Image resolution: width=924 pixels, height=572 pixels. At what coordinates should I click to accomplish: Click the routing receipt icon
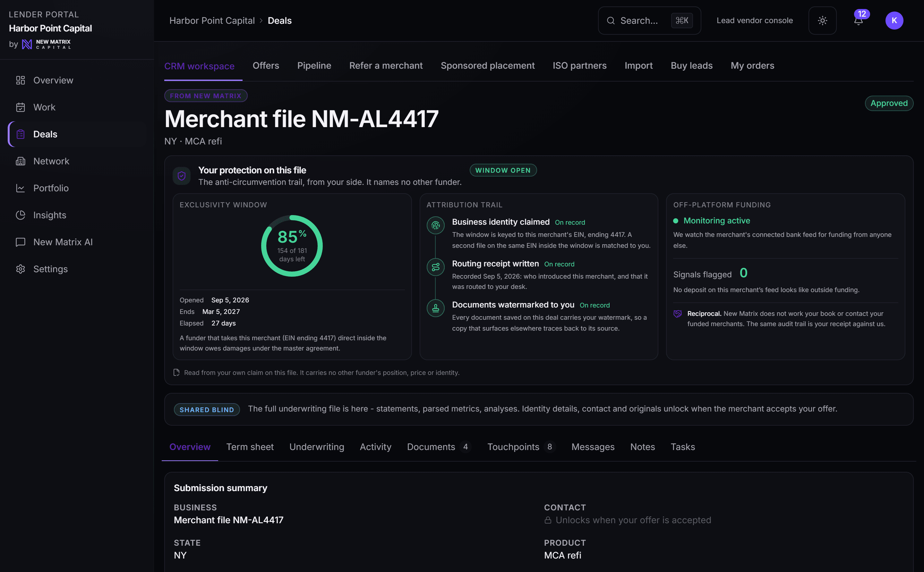[x=436, y=267]
